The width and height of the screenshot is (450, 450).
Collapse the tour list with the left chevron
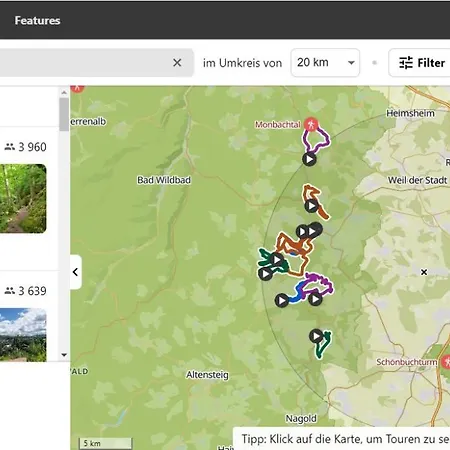pyautogui.click(x=76, y=272)
